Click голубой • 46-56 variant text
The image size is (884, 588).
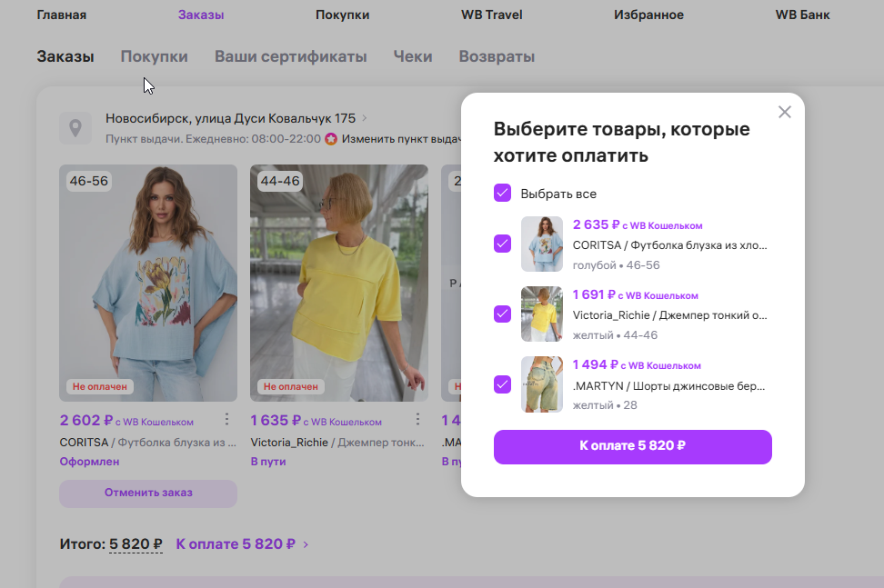pos(617,264)
